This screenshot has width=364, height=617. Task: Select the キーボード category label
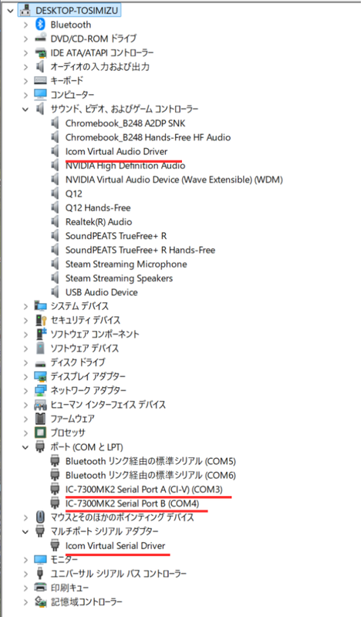pyautogui.click(x=67, y=81)
